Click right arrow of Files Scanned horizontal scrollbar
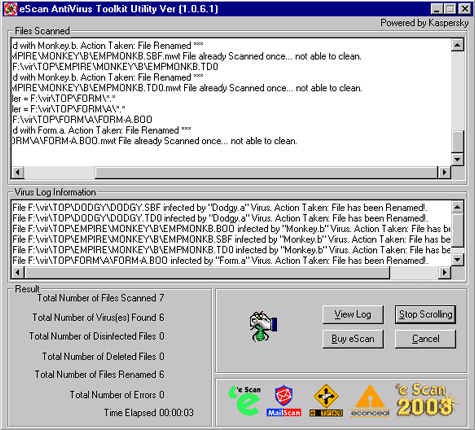Viewport: 475px width, 430px height. (444, 172)
